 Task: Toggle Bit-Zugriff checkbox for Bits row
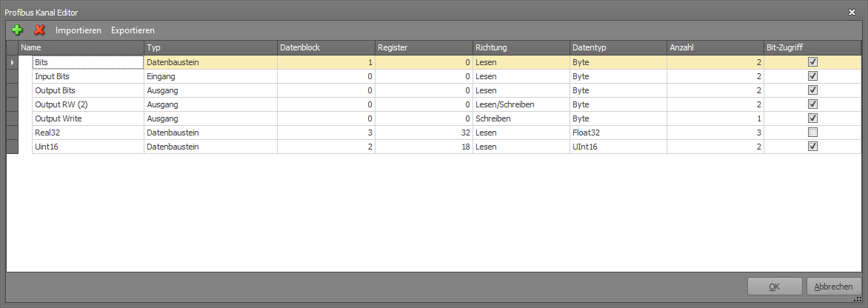(812, 62)
